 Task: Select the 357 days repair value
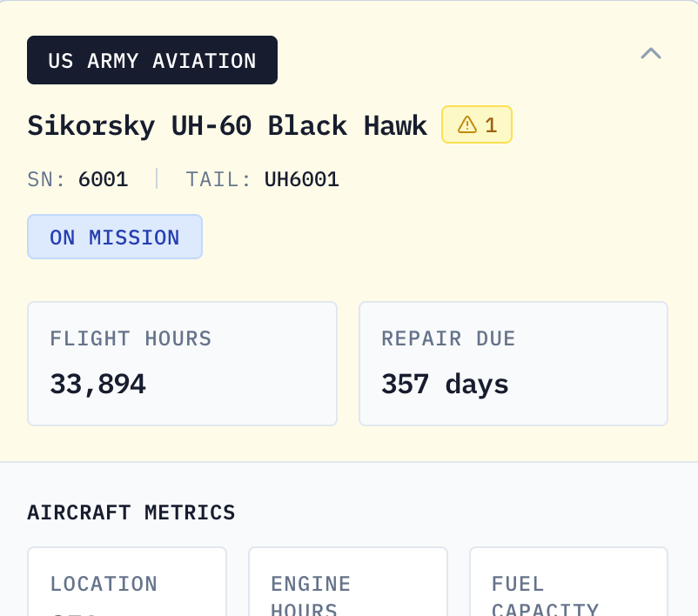point(445,384)
